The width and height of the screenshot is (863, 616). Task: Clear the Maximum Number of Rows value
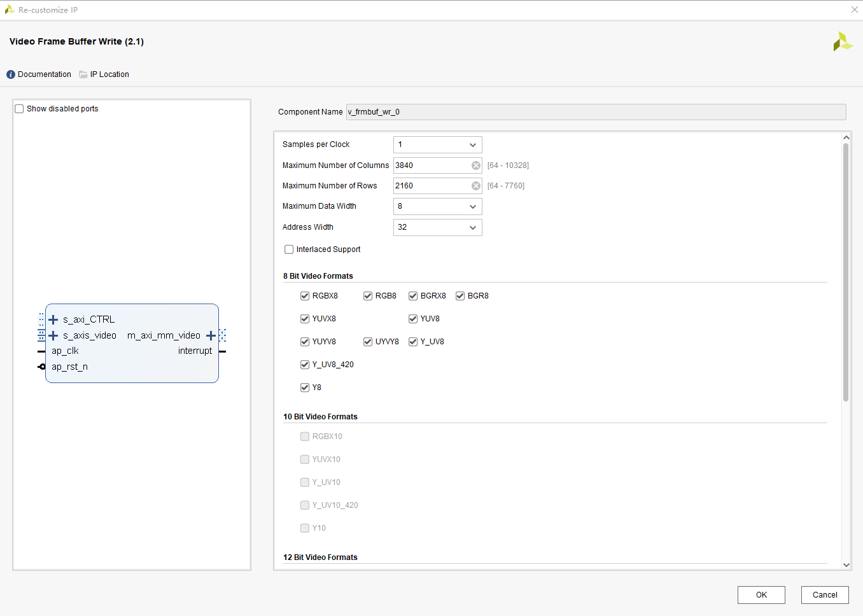tap(475, 186)
